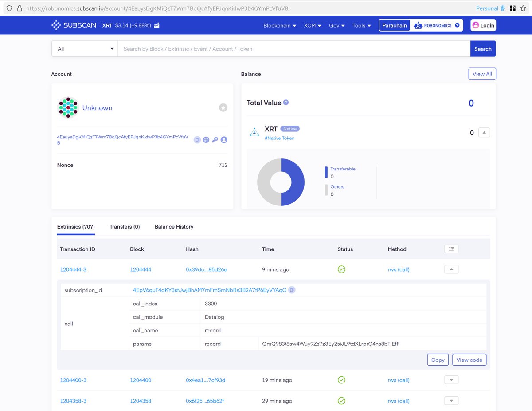The height and width of the screenshot is (411, 532).
Task: Click the record hash QmQ983t8sw4Wuy9Zs7z3Ey2siJL9tdXLrprG4ns8bTiEfF
Action: pyautogui.click(x=331, y=344)
